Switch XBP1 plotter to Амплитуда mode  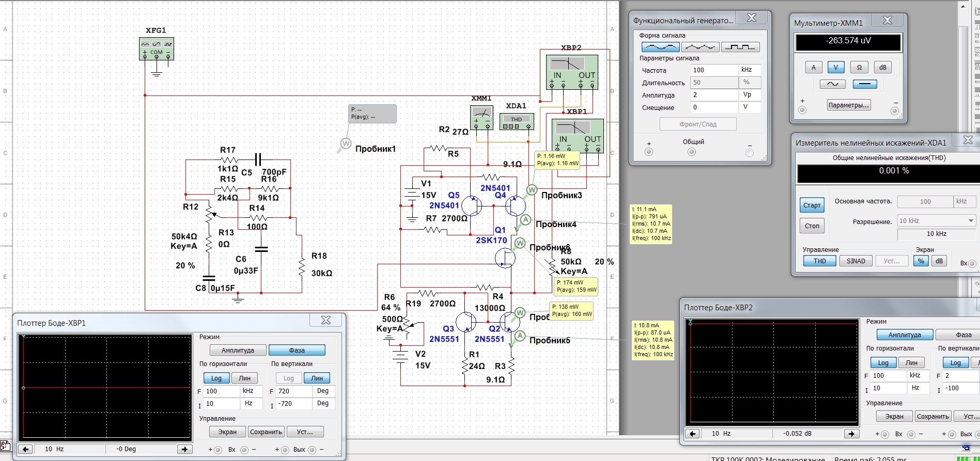click(x=238, y=350)
